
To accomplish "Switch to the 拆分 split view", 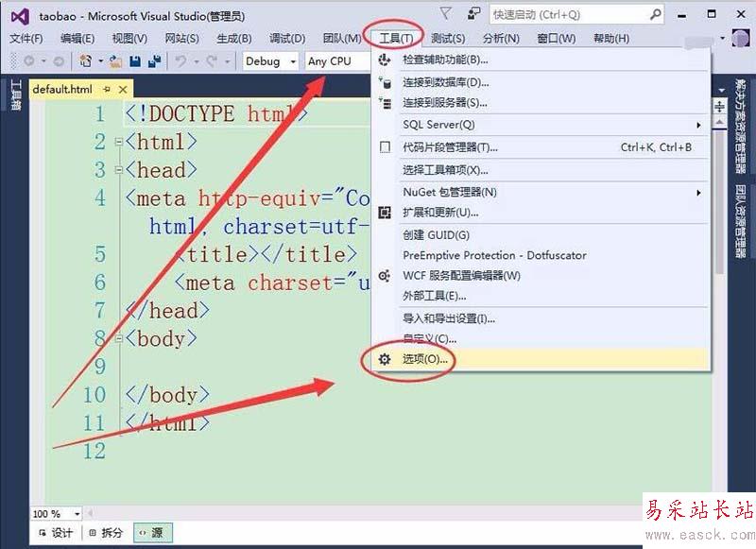I will coord(106,533).
